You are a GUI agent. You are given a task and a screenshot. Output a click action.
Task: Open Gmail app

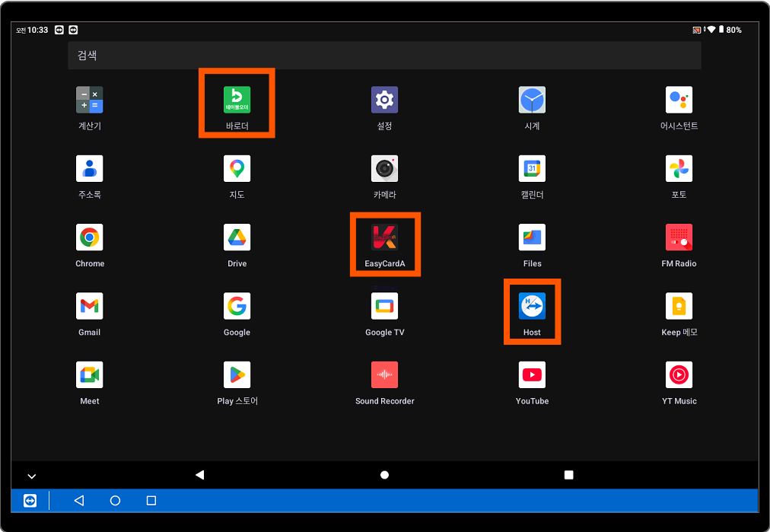coord(89,306)
